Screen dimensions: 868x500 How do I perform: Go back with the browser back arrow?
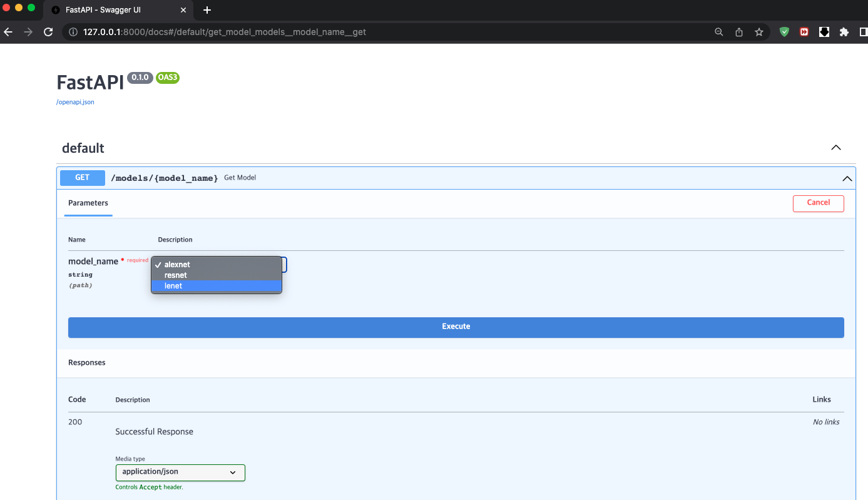coord(8,32)
